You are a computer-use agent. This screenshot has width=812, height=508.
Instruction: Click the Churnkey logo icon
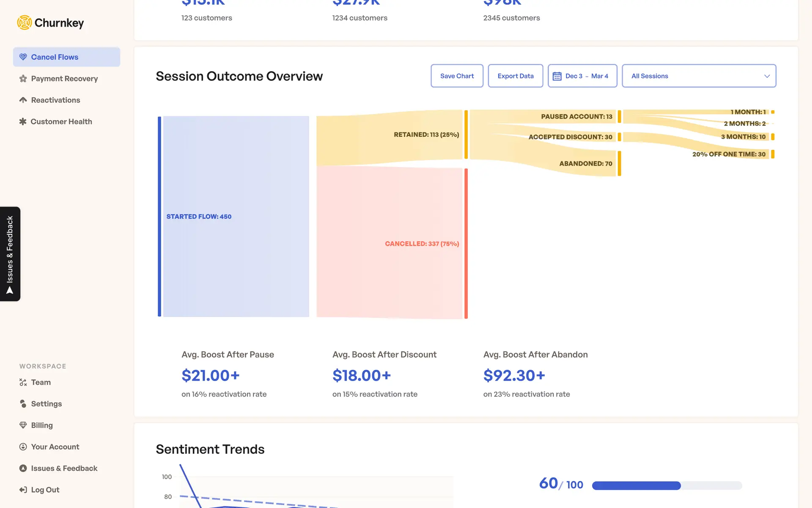pos(25,22)
